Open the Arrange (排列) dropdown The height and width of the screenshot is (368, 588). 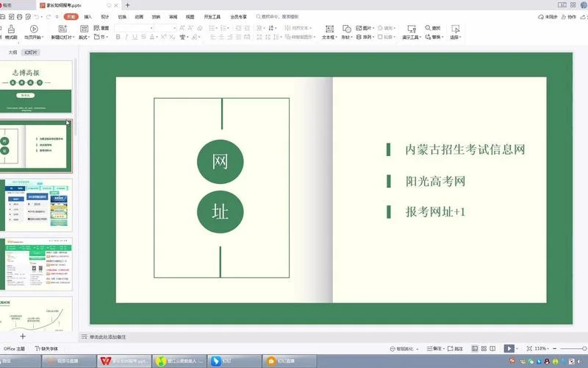(x=364, y=37)
